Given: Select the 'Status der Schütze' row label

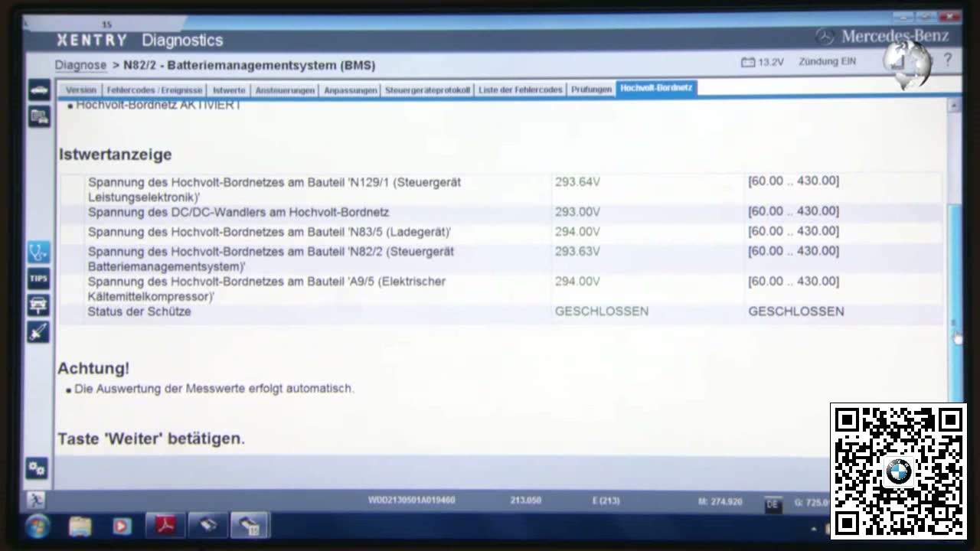Looking at the screenshot, I should pyautogui.click(x=139, y=311).
